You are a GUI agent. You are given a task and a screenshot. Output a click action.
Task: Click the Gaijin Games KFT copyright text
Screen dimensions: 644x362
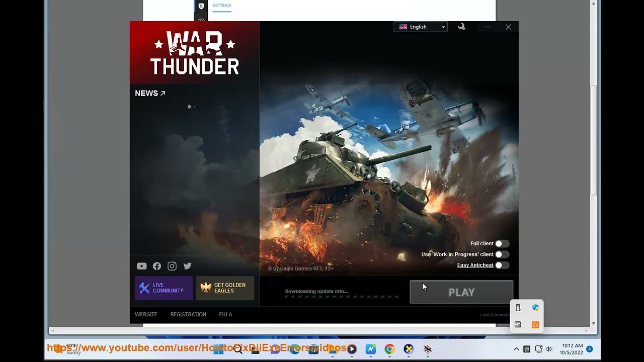300,268
